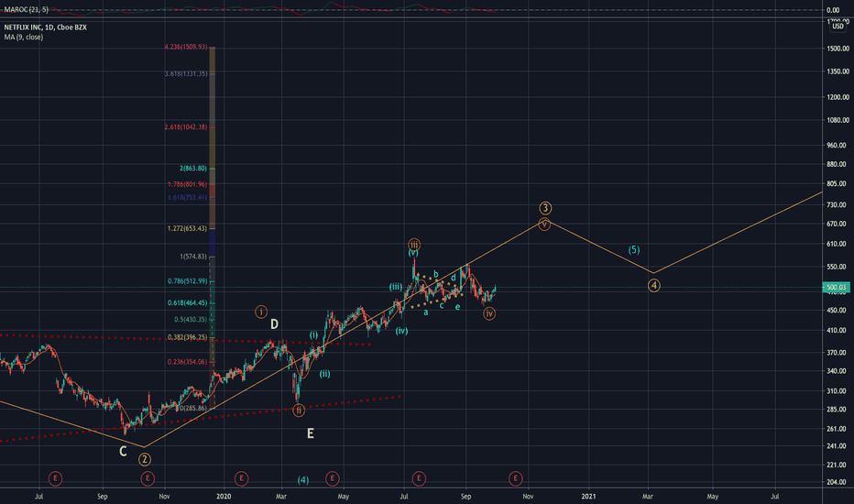854x504 pixels.
Task: Select the cyan (i) wave label
Action: (x=313, y=334)
